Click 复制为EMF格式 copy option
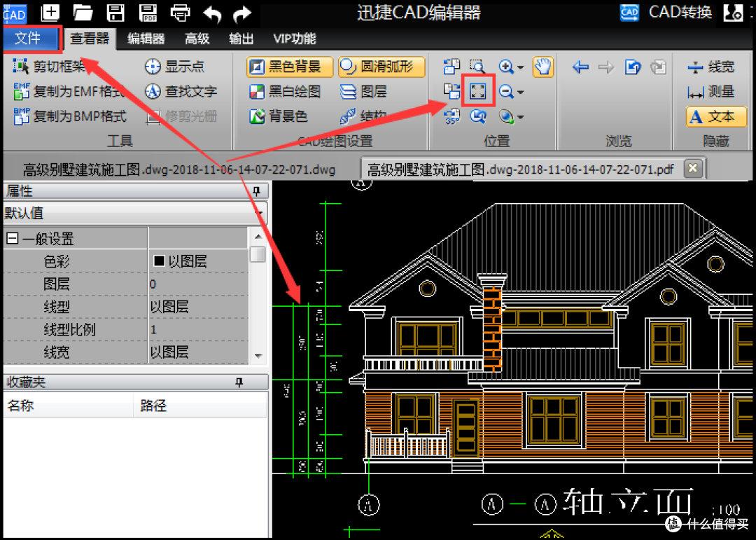The height and width of the screenshot is (540, 756). pos(69,91)
